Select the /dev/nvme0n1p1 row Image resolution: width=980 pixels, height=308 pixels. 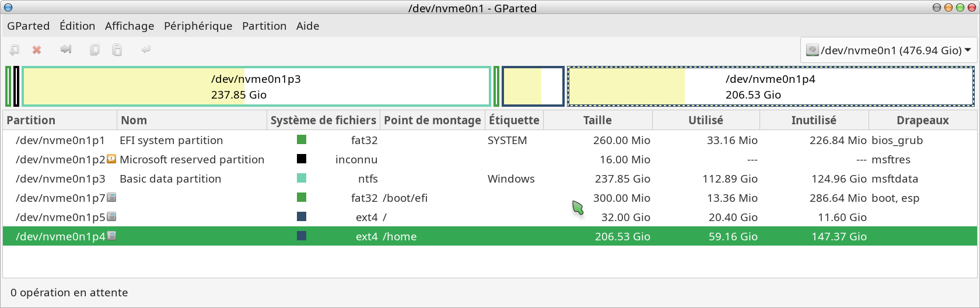(x=490, y=140)
